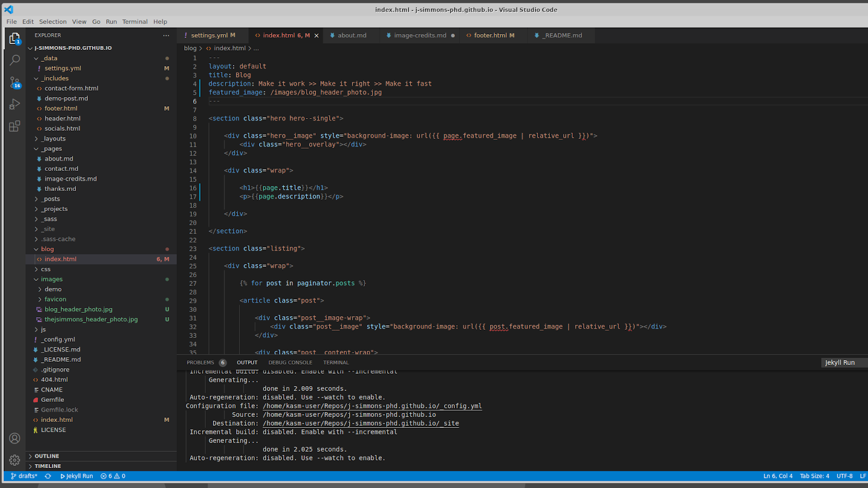868x488 pixels.
Task: Open blog_header_photo.jpg in the explorer
Action: click(x=79, y=310)
